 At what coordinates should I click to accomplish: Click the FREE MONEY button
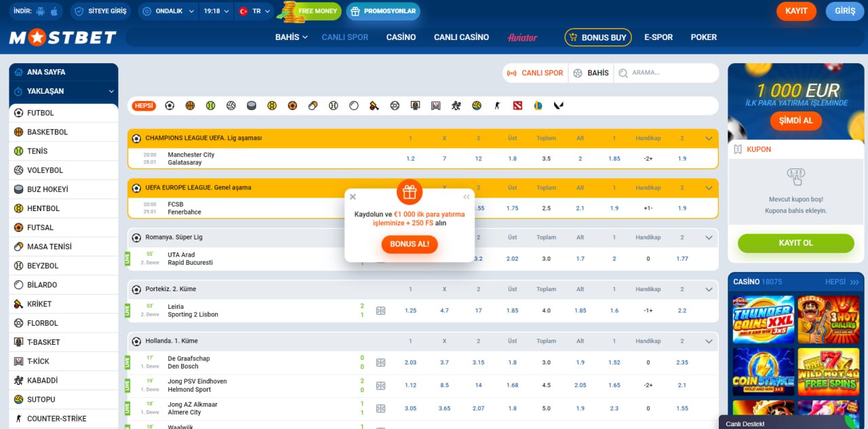click(x=309, y=12)
